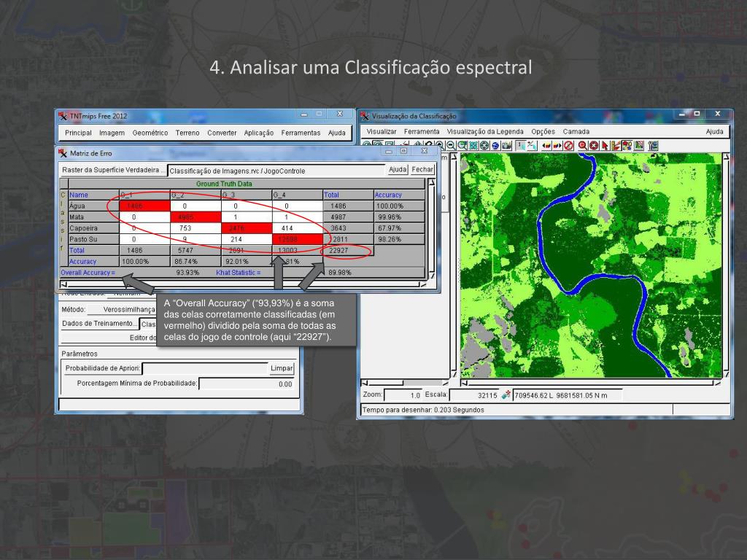
Task: Click the Escala value field
Action: click(474, 395)
